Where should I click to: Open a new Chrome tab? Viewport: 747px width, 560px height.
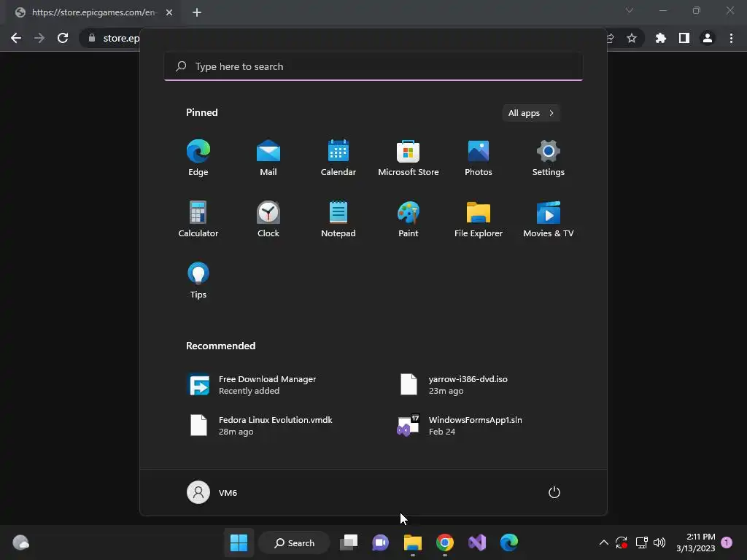click(x=197, y=12)
